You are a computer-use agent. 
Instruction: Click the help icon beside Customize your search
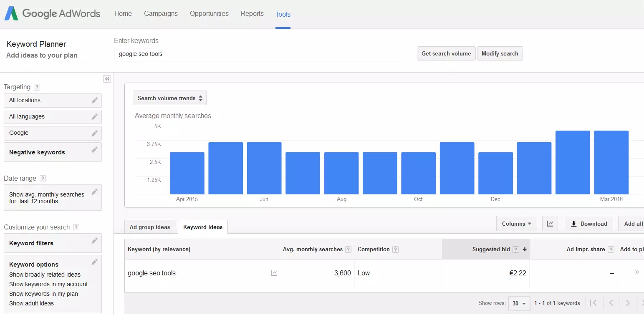click(76, 227)
